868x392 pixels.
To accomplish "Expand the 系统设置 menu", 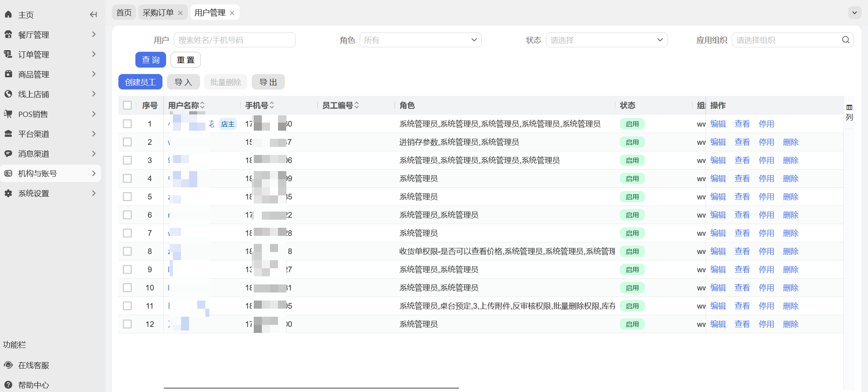I will (94, 193).
